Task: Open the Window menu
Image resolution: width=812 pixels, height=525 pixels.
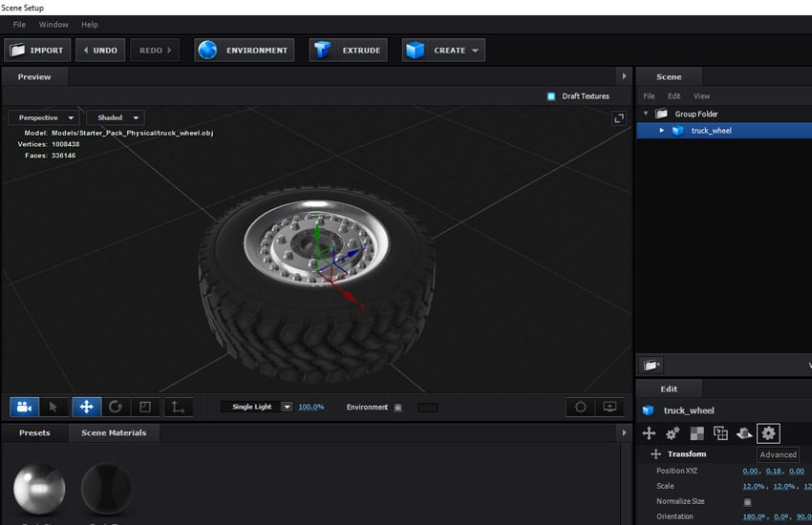Action: (x=53, y=24)
